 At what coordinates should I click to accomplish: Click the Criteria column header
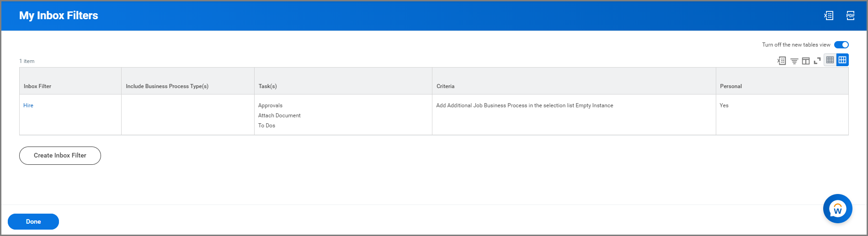[x=445, y=86]
